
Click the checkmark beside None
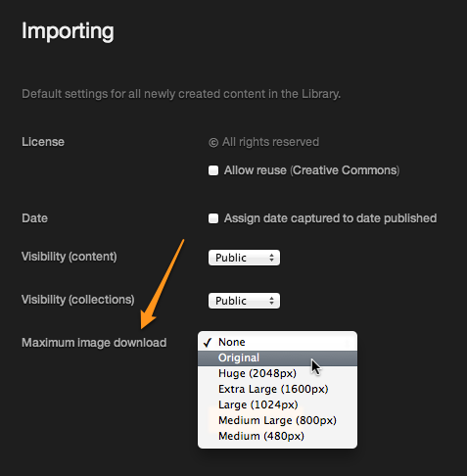point(208,343)
